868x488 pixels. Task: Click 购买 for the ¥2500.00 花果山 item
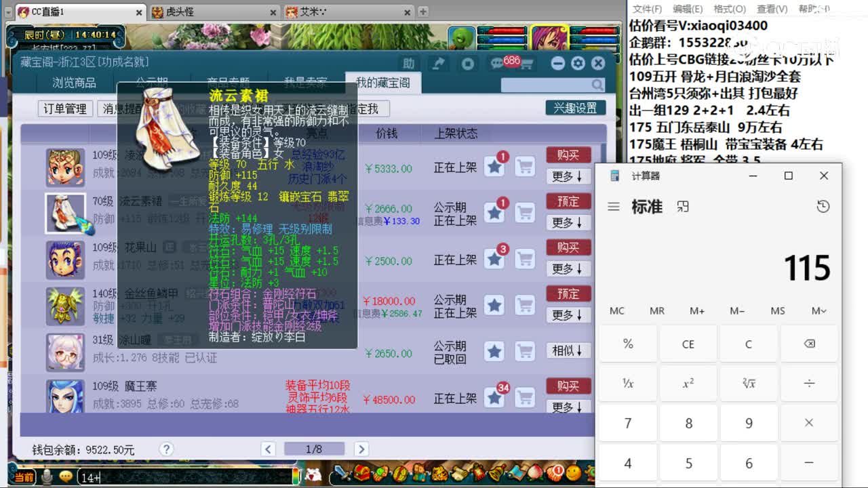(568, 247)
